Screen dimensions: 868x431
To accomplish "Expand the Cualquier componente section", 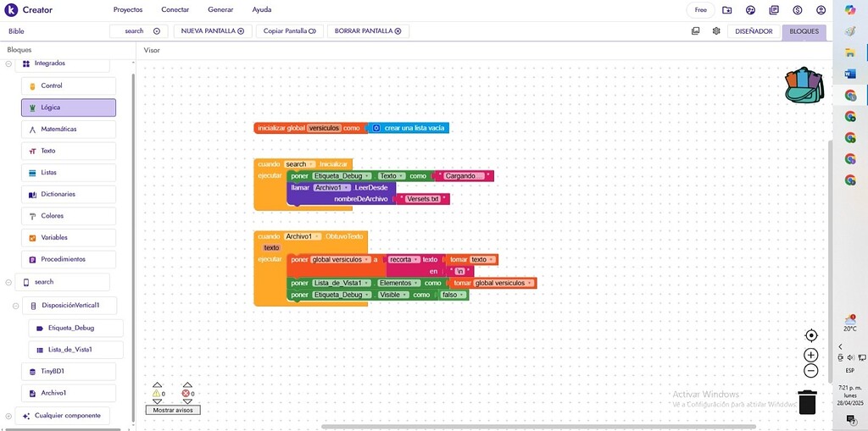I will tap(8, 416).
